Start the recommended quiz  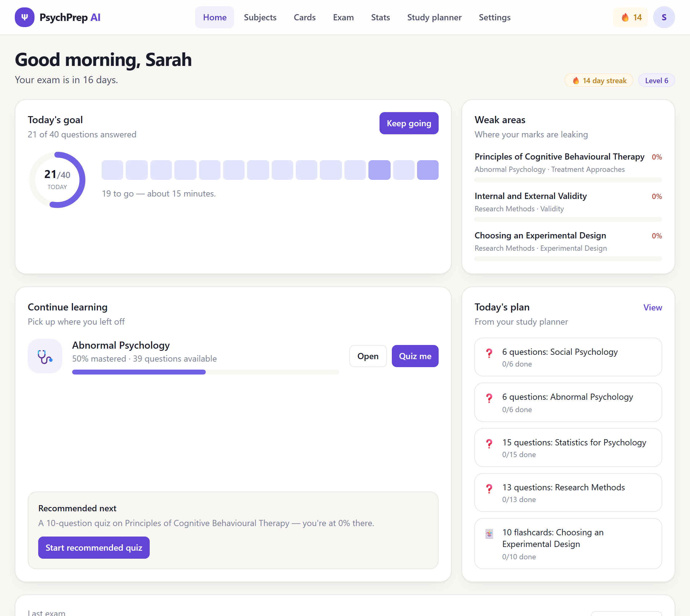coord(94,548)
